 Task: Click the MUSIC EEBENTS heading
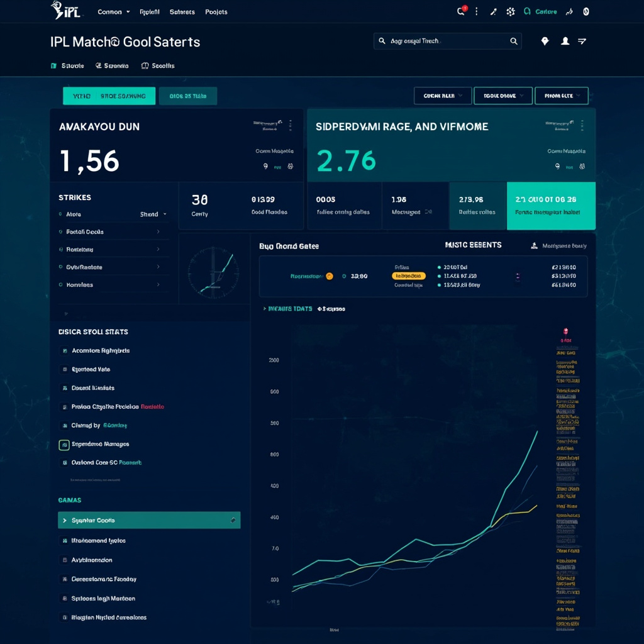[x=473, y=245]
